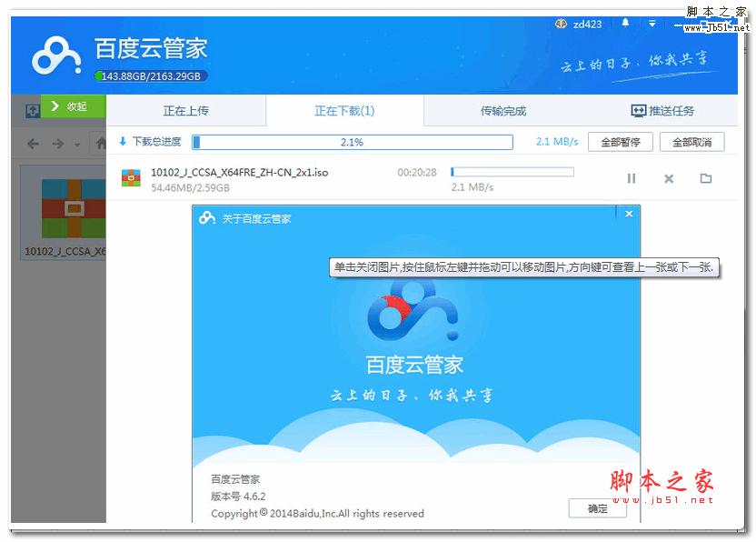Click 确定 in the about dialog

(598, 508)
